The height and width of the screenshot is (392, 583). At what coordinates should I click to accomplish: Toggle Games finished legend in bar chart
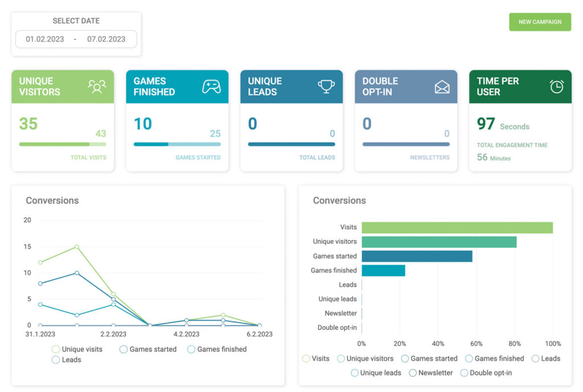coord(495,358)
